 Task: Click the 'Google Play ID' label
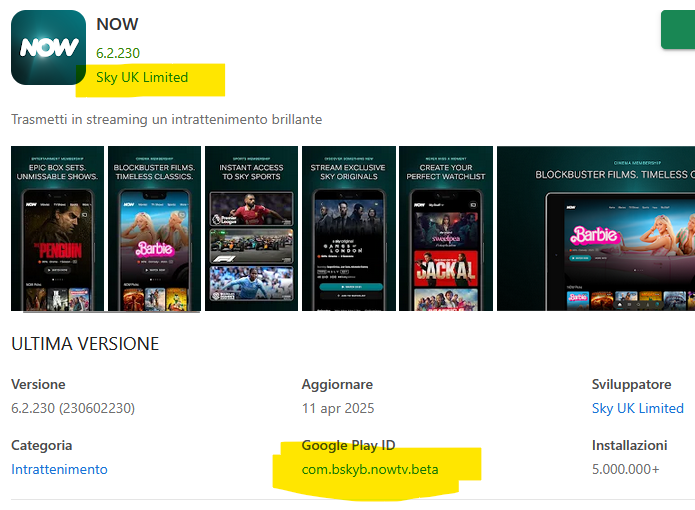348,445
